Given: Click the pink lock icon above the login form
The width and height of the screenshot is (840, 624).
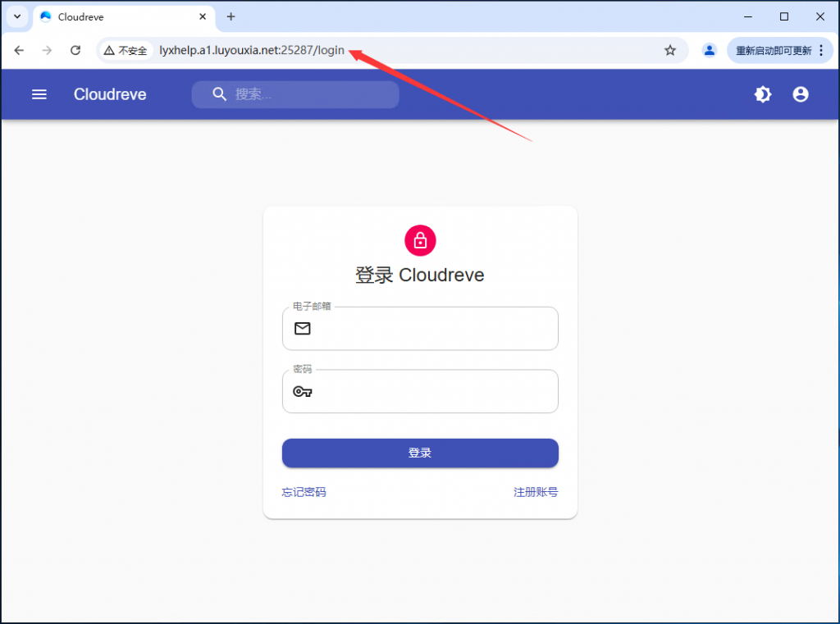Looking at the screenshot, I should coord(419,240).
